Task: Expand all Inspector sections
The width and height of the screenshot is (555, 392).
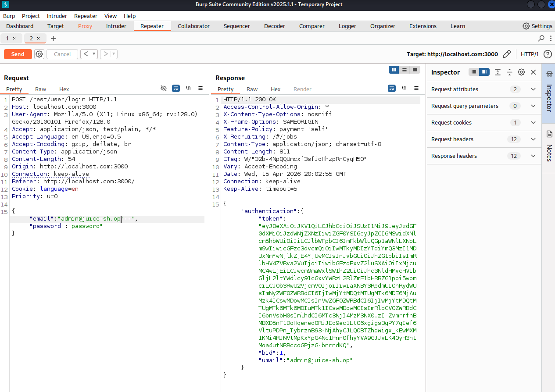Action: click(498, 72)
